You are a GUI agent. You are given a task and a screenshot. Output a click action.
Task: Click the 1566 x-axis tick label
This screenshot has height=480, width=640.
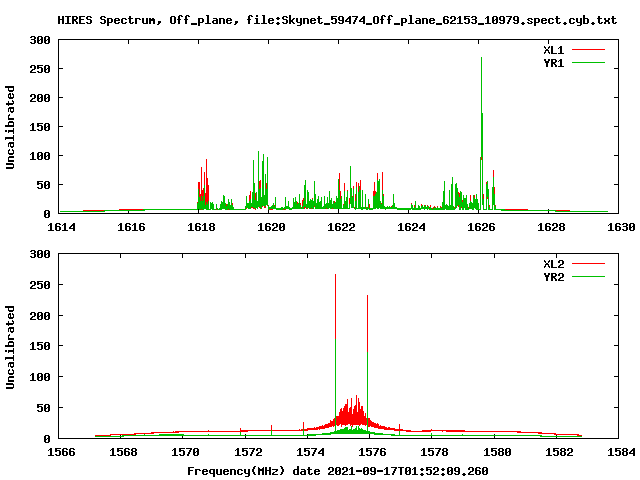tap(62, 452)
